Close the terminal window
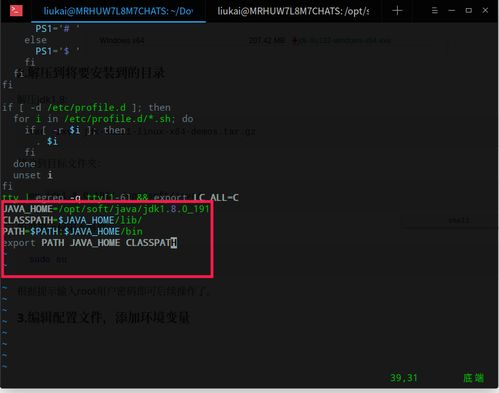This screenshot has height=393, width=499. (485, 11)
